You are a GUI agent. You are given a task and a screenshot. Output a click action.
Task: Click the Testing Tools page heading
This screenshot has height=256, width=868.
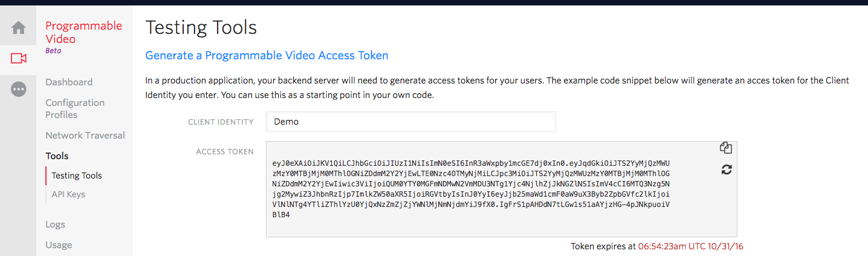tap(201, 27)
